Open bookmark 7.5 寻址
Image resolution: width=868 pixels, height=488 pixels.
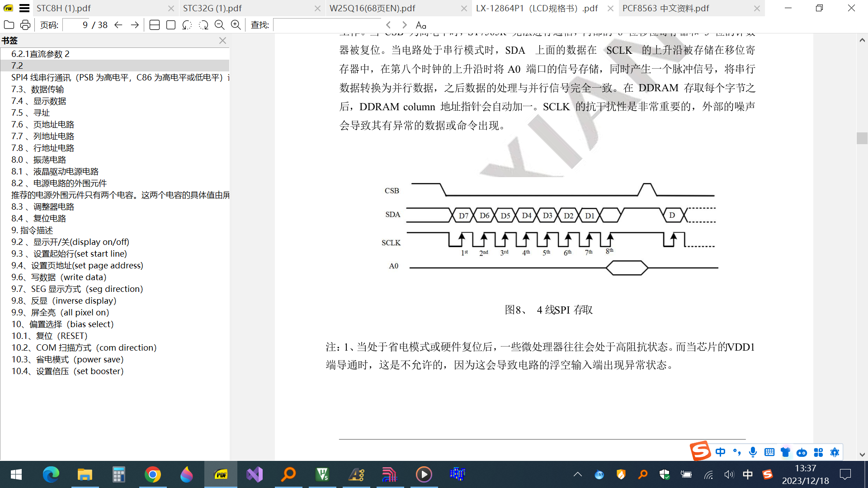(x=115, y=113)
